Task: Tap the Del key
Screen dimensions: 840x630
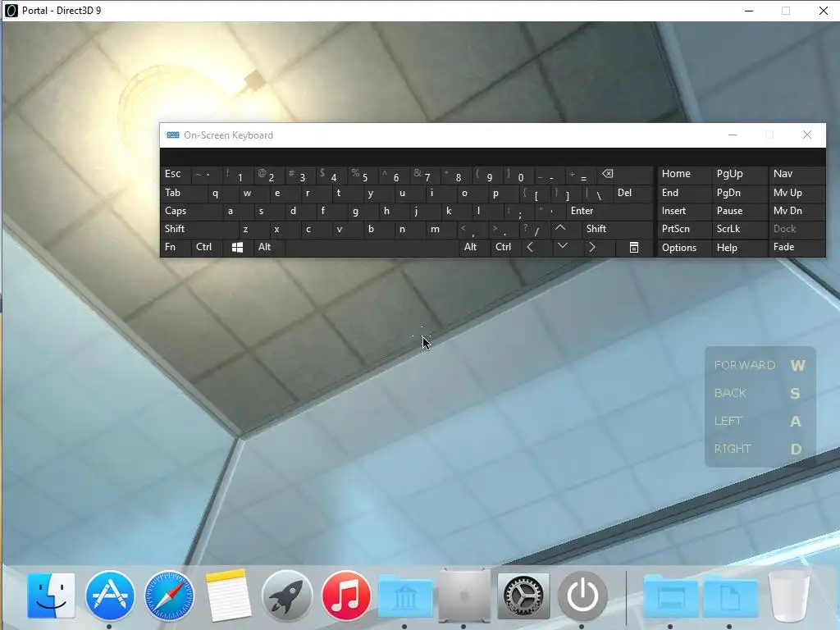Action: (x=632, y=193)
